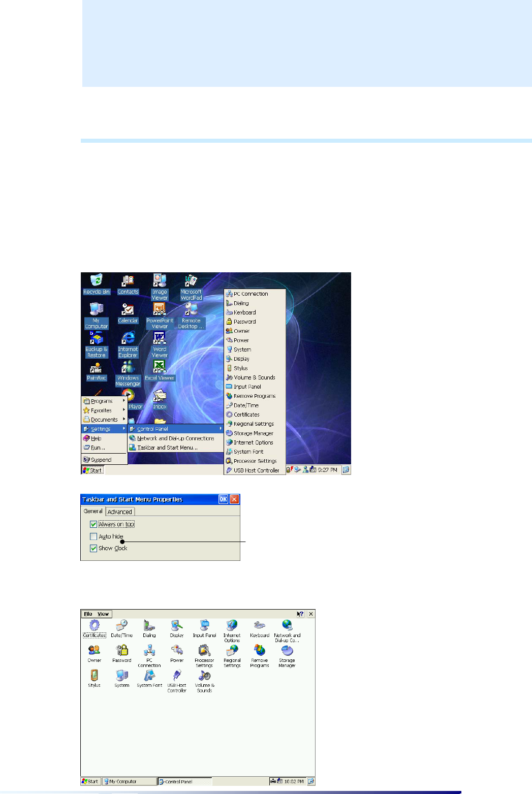This screenshot has width=532, height=794.
Task: Open the Inbox desktop icon
Action: 160,400
